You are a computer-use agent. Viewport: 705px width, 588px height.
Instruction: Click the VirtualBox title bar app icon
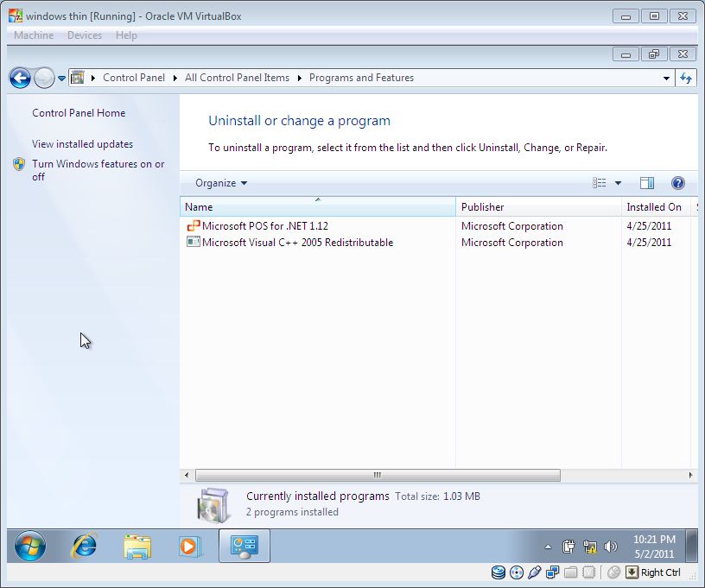[x=16, y=16]
